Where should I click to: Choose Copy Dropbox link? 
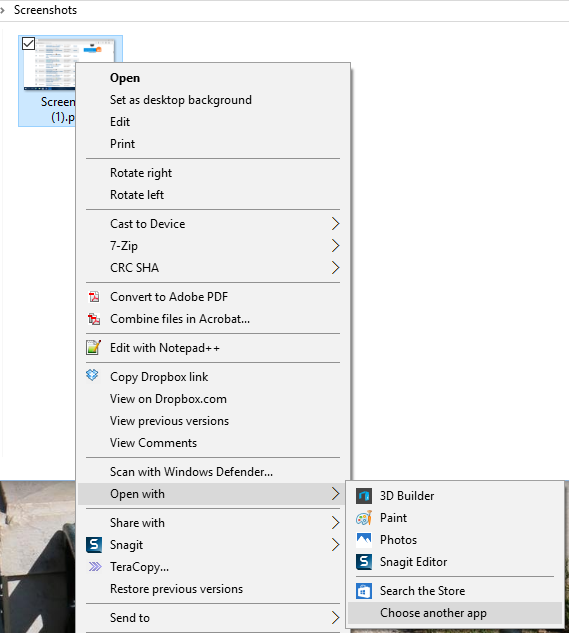[213, 377]
